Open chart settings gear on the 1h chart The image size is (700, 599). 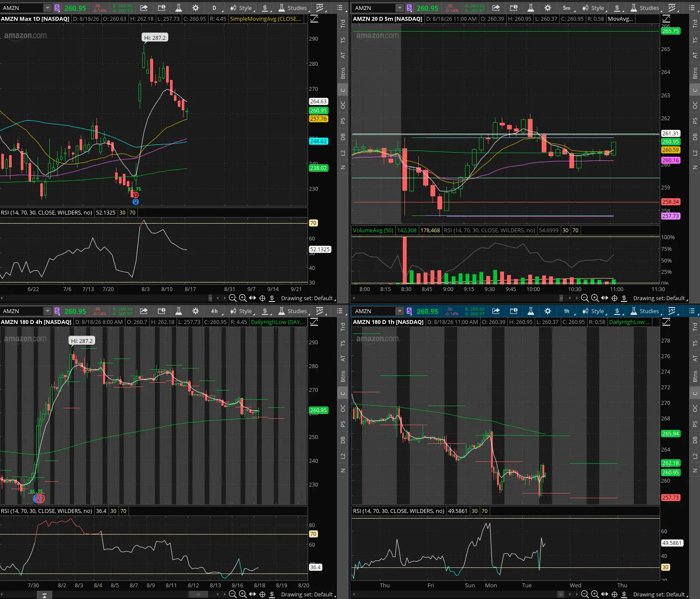tap(548, 311)
